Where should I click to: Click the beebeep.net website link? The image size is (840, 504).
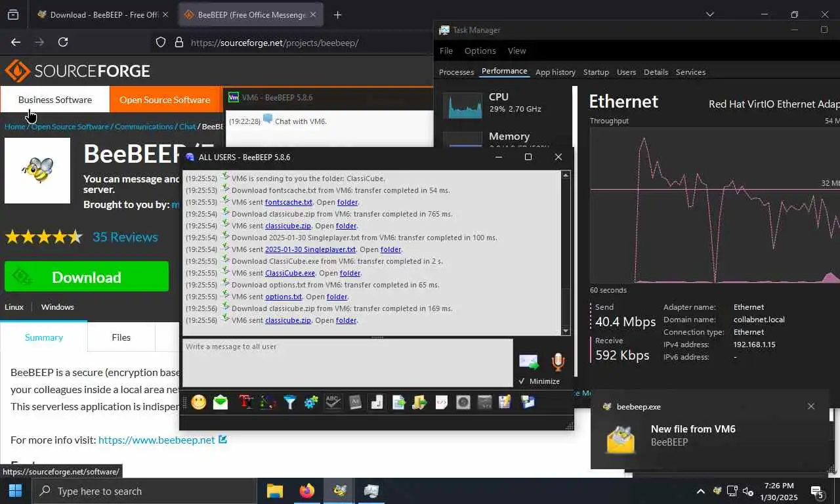[157, 440]
